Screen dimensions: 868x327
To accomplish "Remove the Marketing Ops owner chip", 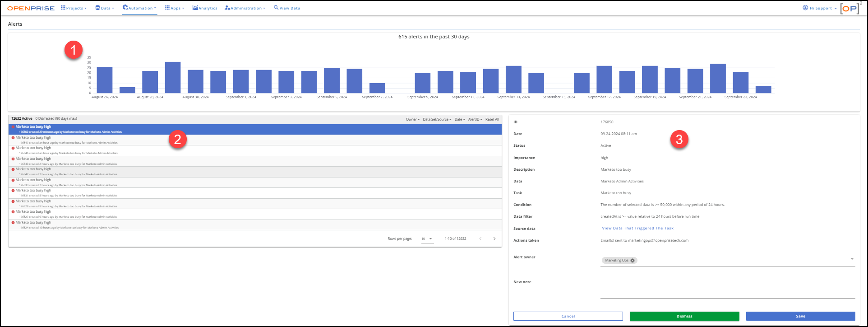I will [x=633, y=260].
